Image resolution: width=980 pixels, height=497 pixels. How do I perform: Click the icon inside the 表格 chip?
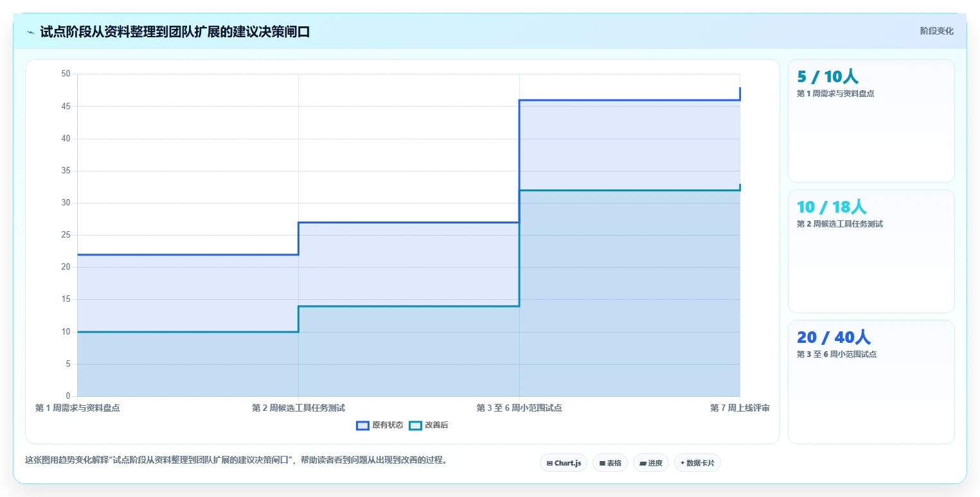(602, 463)
